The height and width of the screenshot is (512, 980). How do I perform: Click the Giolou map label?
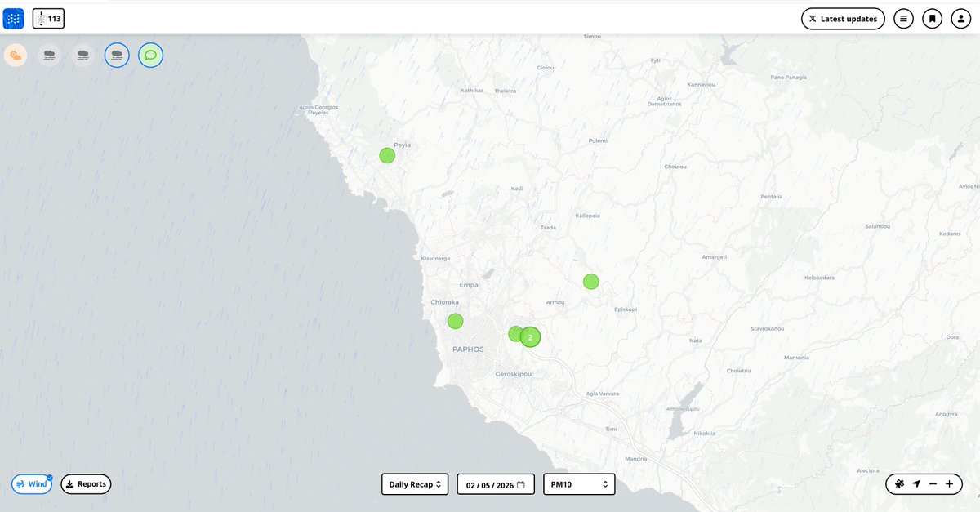545,68
